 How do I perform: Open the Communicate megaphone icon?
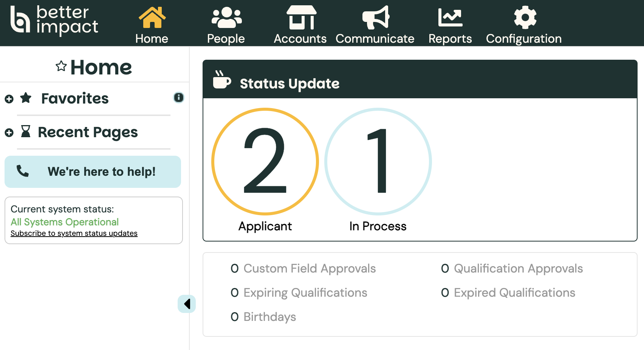click(x=375, y=18)
